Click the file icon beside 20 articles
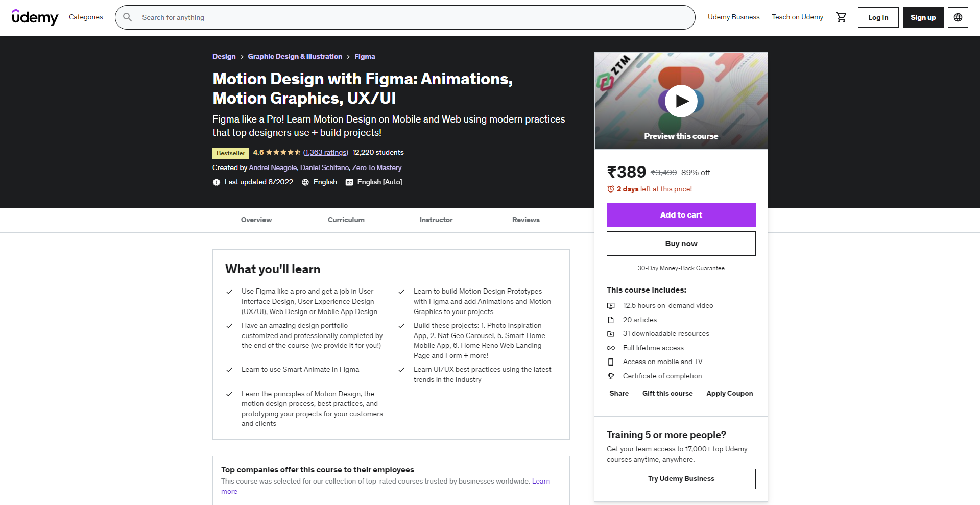 611,320
